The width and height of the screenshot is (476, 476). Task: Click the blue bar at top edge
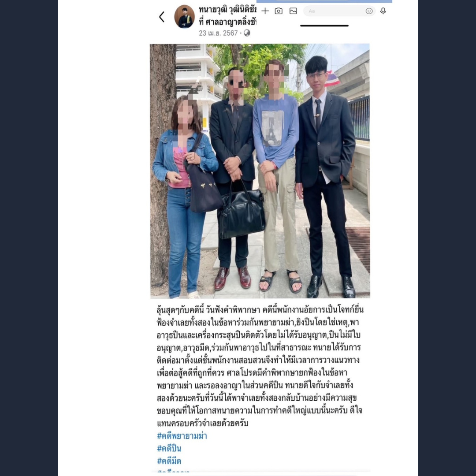324,1
